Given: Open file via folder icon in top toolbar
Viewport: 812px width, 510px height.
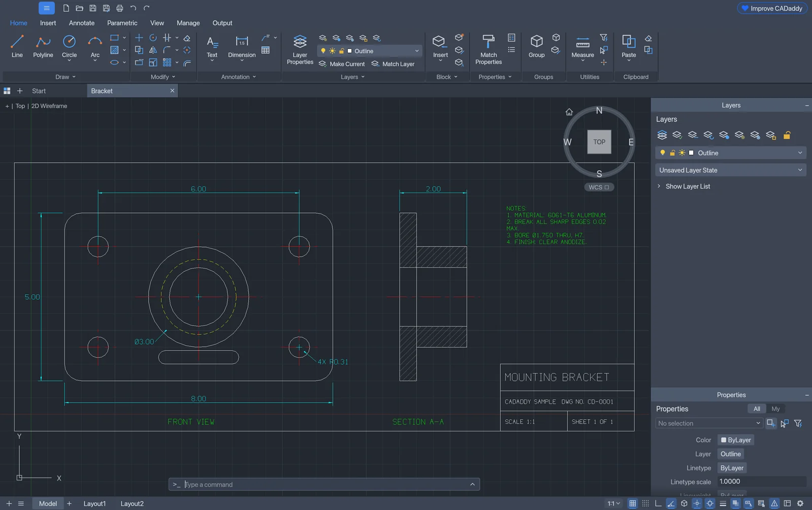Looking at the screenshot, I should pyautogui.click(x=79, y=8).
